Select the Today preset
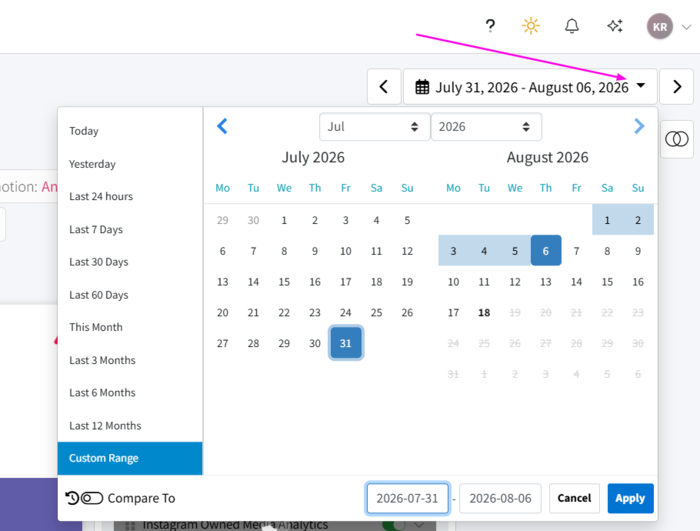Image resolution: width=700 pixels, height=531 pixels. pos(129,131)
